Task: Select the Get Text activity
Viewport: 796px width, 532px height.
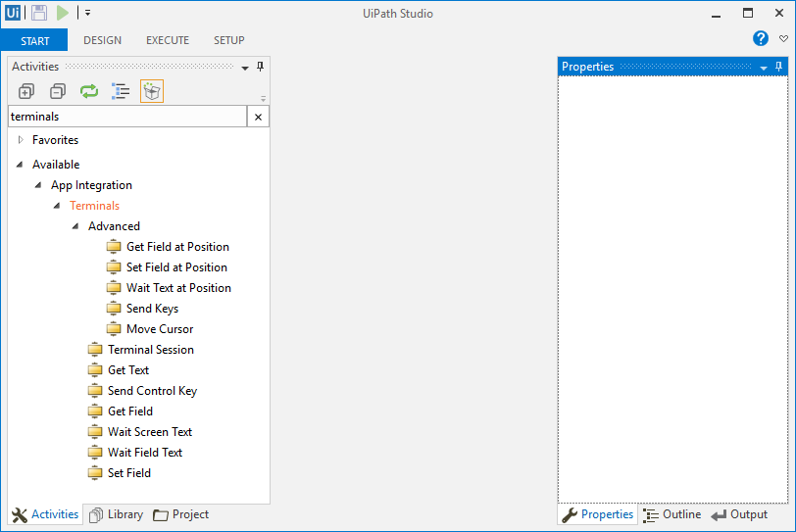Action: tap(128, 370)
